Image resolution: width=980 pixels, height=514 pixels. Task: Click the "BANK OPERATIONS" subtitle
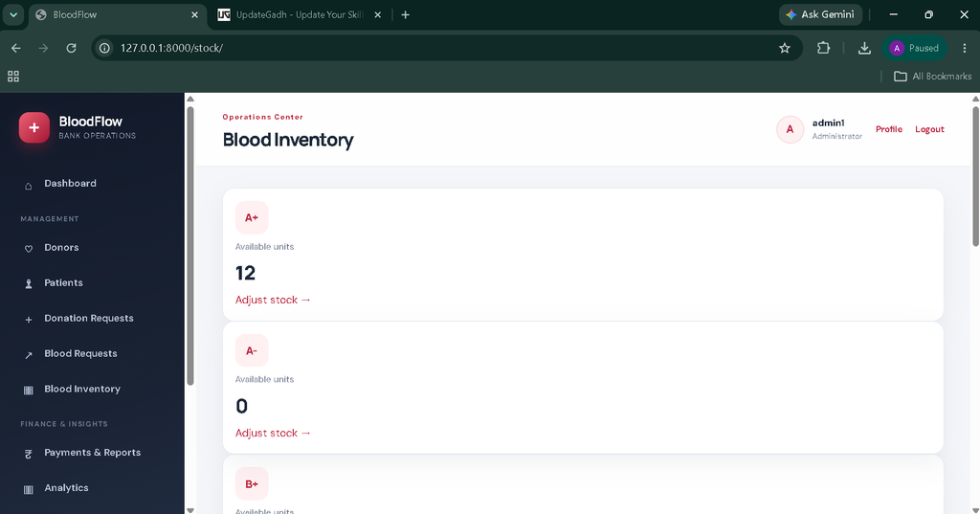97,136
